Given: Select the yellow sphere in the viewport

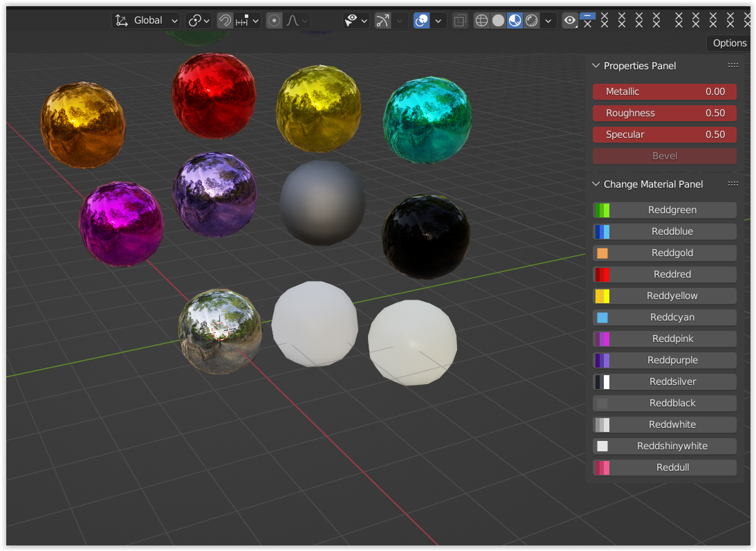Looking at the screenshot, I should click(x=318, y=109).
